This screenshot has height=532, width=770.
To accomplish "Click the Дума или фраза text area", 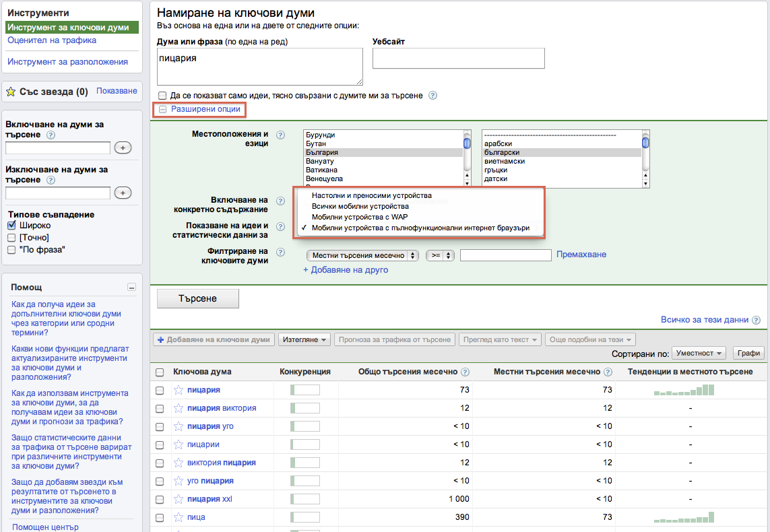I will click(x=260, y=67).
